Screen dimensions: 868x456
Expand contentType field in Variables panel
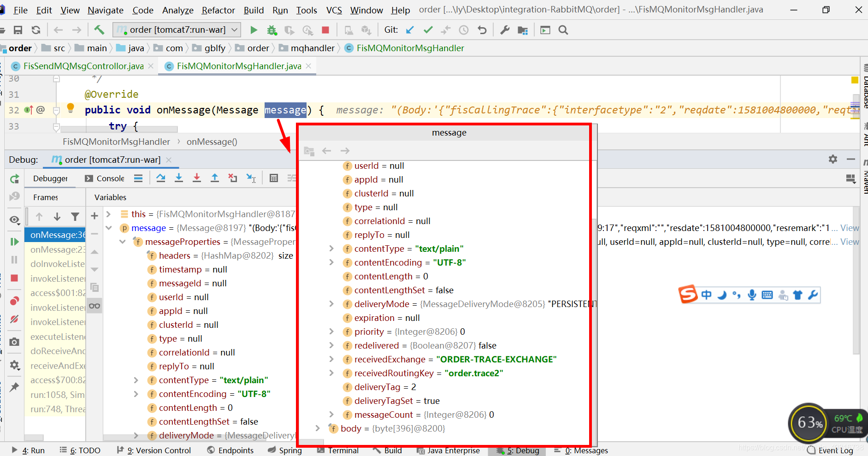136,380
